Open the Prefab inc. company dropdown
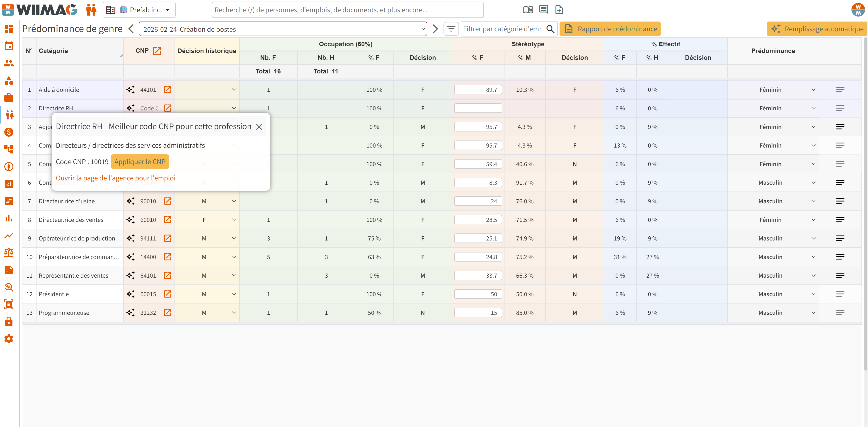Image resolution: width=868 pixels, height=427 pixels. click(139, 10)
